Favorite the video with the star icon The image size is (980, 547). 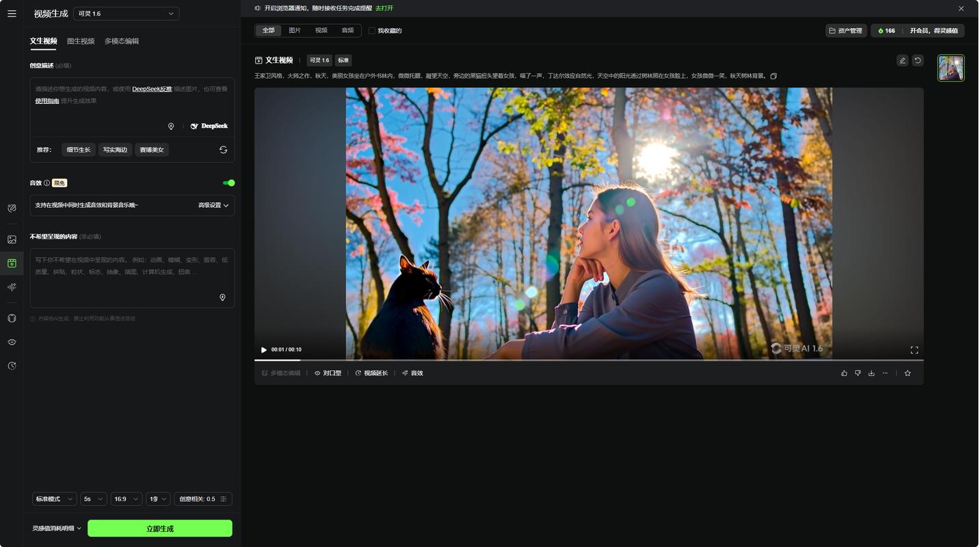(x=908, y=373)
